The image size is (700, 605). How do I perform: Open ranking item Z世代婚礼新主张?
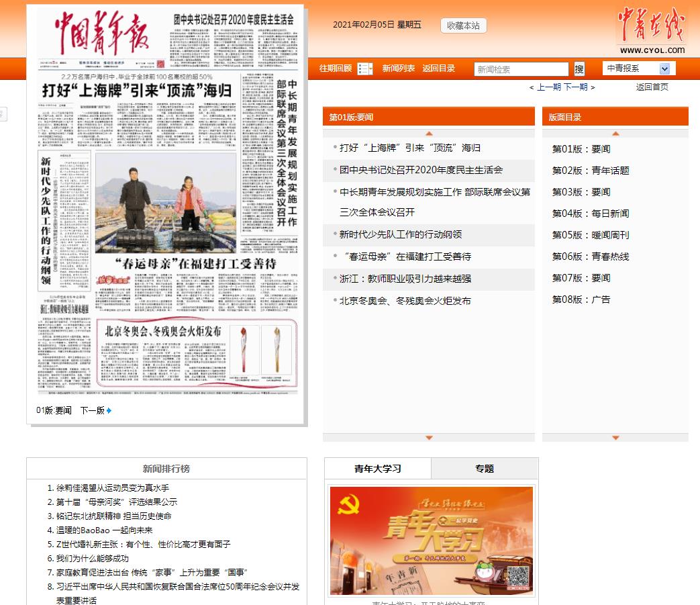pos(144,545)
